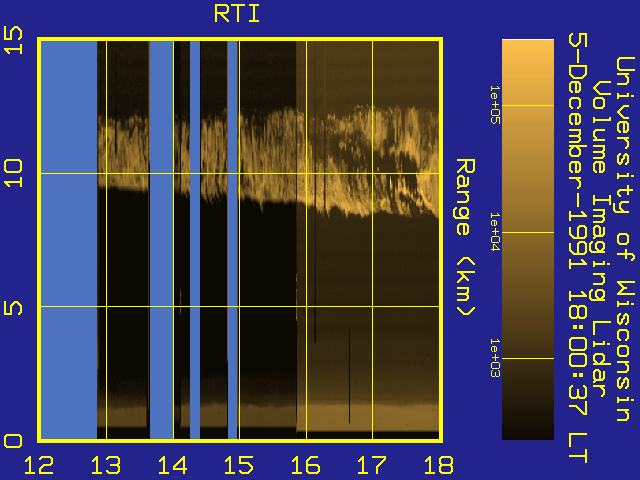Click the x-axis label 13
This screenshot has width=640, height=480.
point(106,465)
